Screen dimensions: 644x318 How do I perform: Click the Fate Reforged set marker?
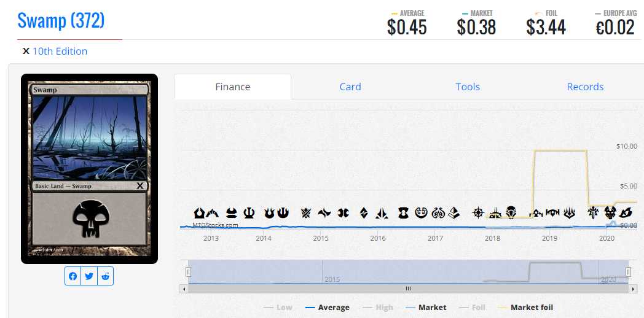[x=324, y=213]
